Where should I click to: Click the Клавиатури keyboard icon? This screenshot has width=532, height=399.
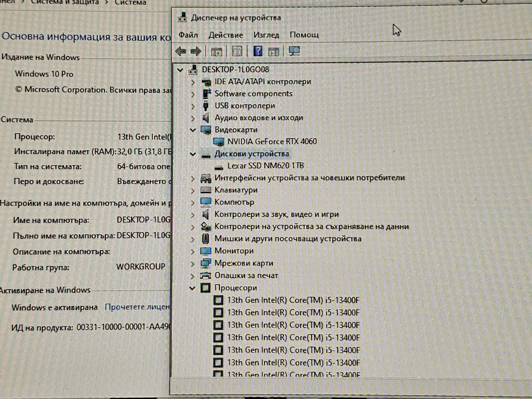click(206, 190)
